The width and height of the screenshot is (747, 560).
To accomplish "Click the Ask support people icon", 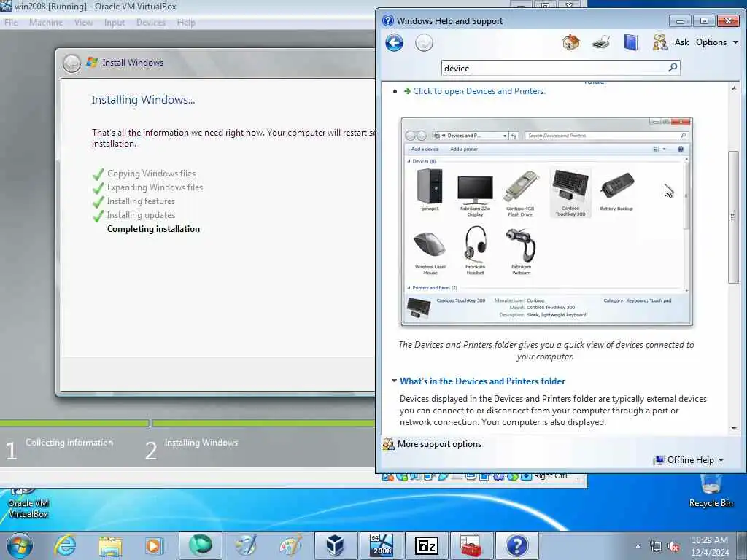I will point(659,42).
